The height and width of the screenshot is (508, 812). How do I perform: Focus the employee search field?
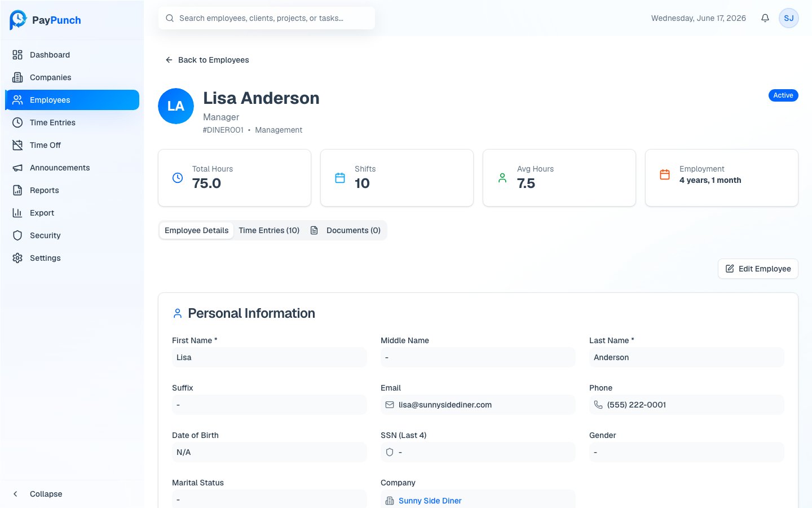tap(267, 18)
